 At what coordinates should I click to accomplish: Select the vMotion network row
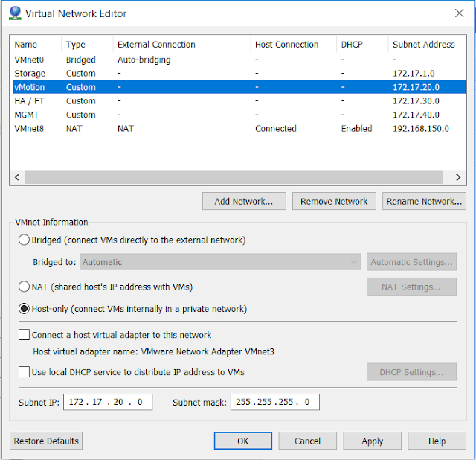239,87
